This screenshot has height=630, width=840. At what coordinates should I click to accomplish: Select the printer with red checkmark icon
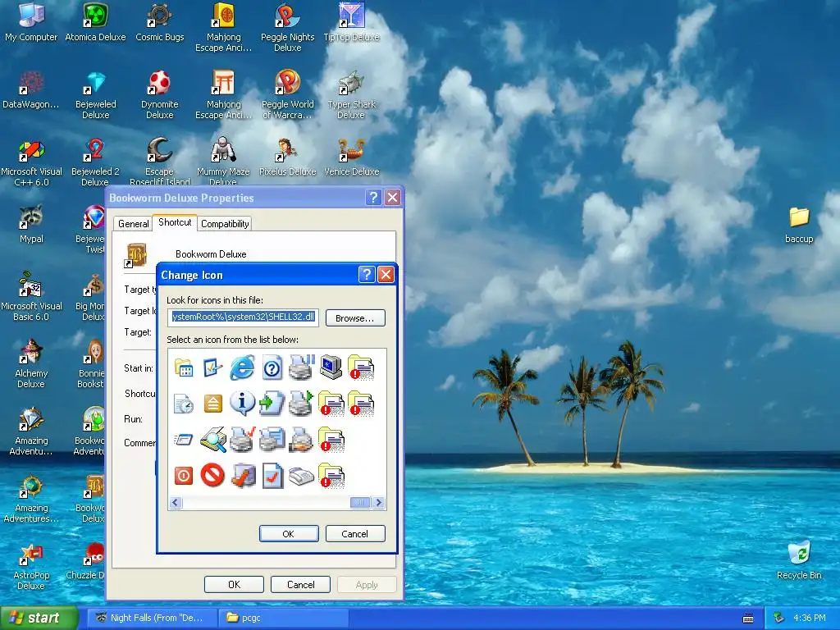[243, 440]
